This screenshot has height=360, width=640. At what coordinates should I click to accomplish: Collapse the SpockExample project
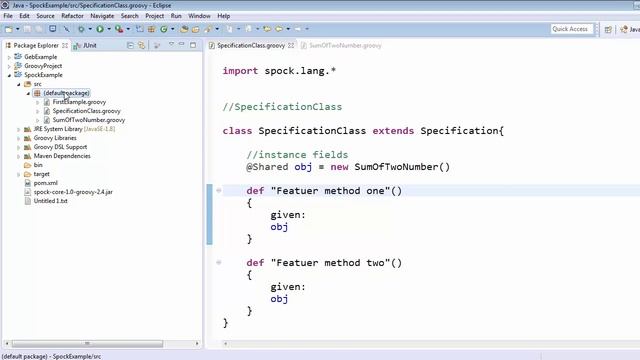[x=9, y=75]
